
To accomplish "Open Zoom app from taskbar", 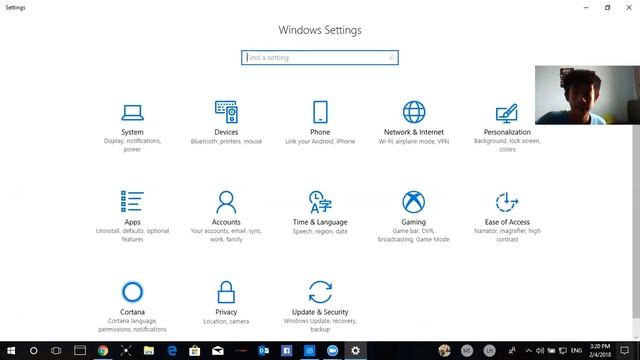I will point(332,351).
